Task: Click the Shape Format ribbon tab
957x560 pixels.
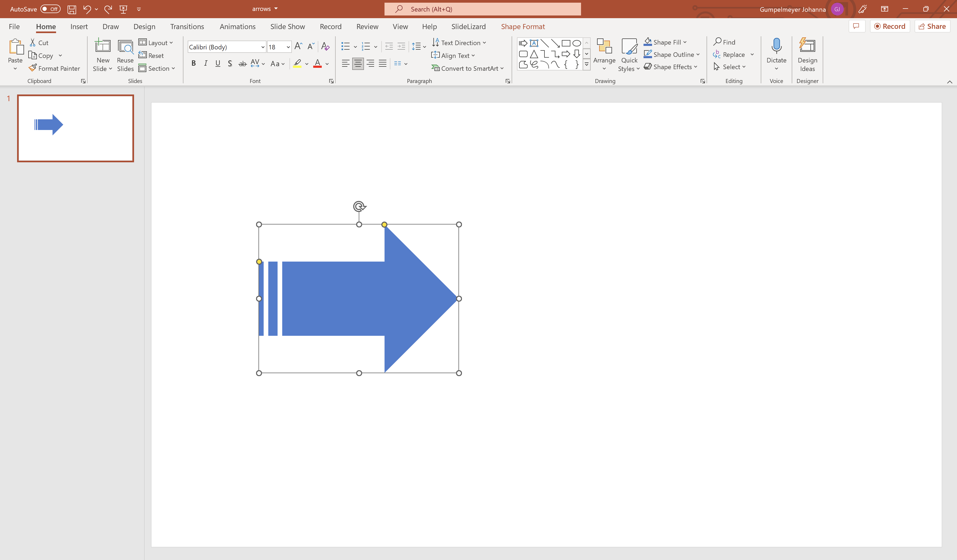Action: pos(523,26)
